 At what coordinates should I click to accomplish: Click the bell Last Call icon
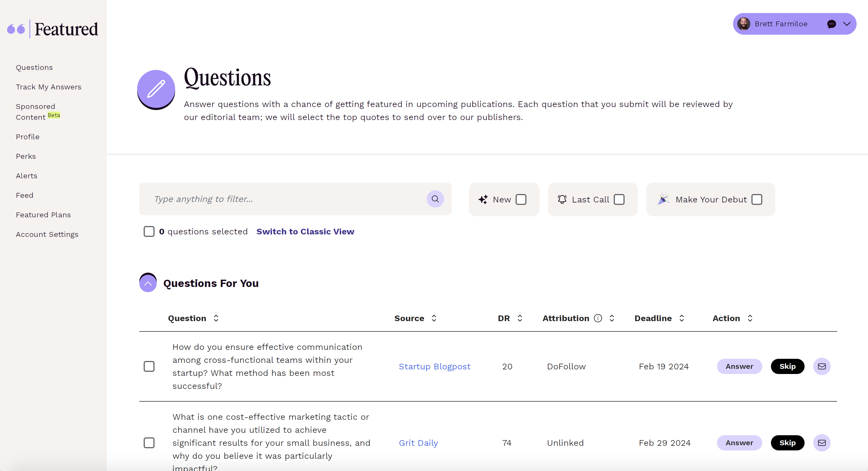[x=562, y=199]
